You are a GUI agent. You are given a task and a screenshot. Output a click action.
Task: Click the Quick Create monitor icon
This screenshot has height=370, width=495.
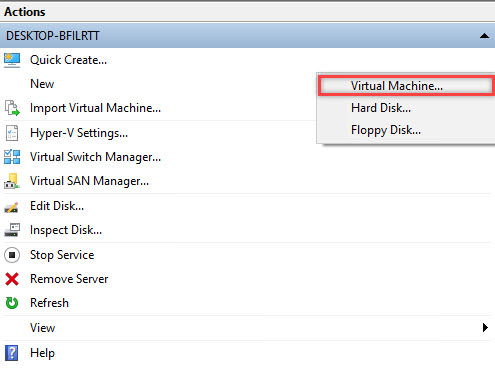tap(12, 60)
